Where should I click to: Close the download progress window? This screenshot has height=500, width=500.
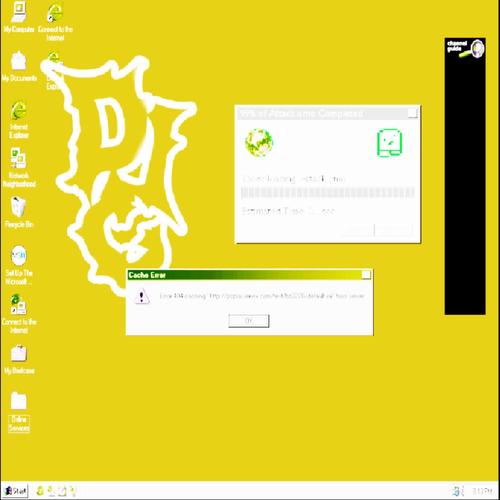point(413,113)
